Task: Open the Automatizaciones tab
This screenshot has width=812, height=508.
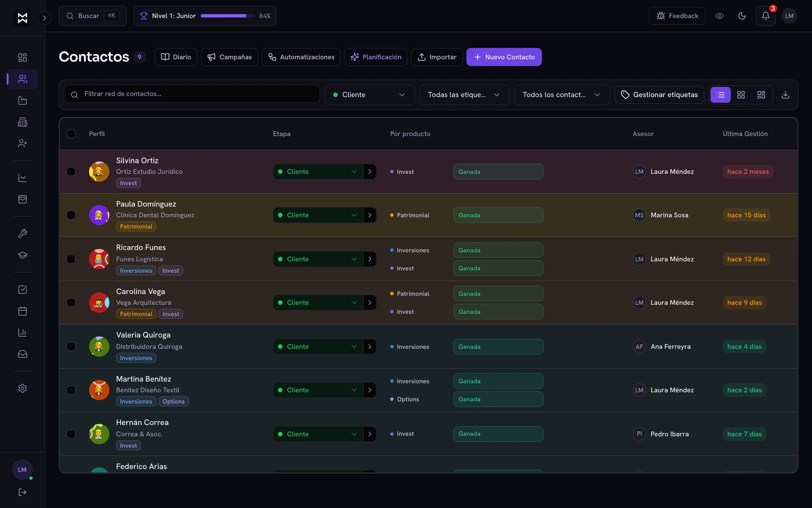Action: coord(301,57)
